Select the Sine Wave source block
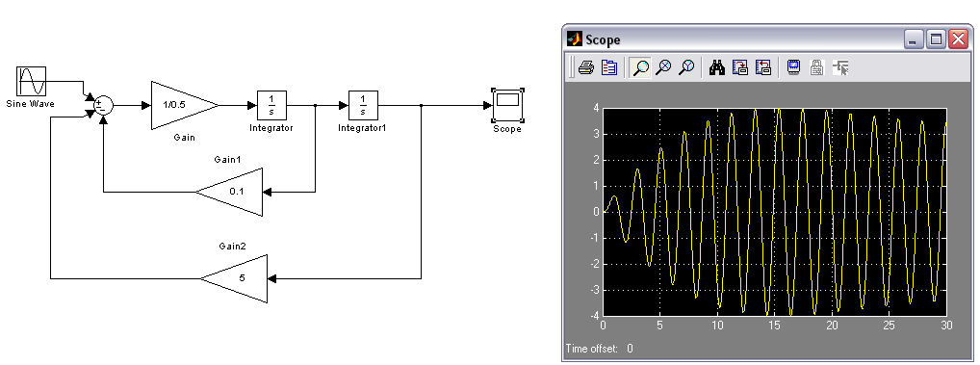980x365 pixels. tap(31, 82)
